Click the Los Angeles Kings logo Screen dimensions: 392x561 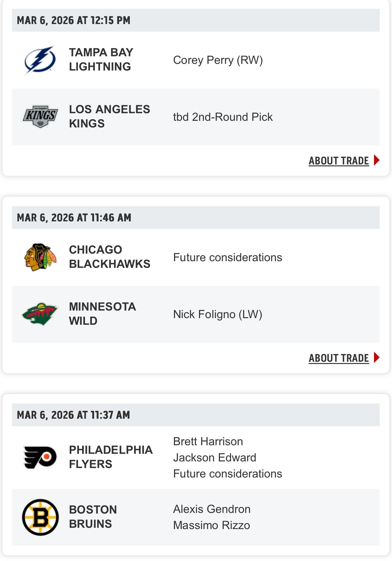40,117
